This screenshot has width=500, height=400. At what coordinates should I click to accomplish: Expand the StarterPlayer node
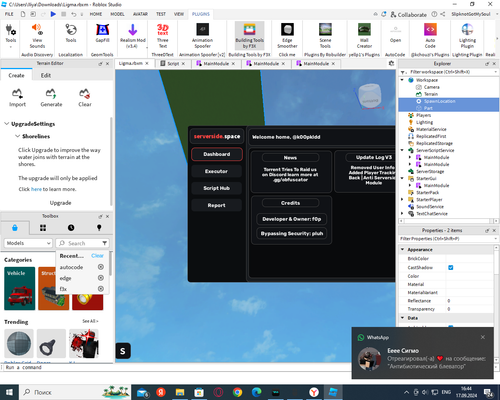[x=402, y=199]
